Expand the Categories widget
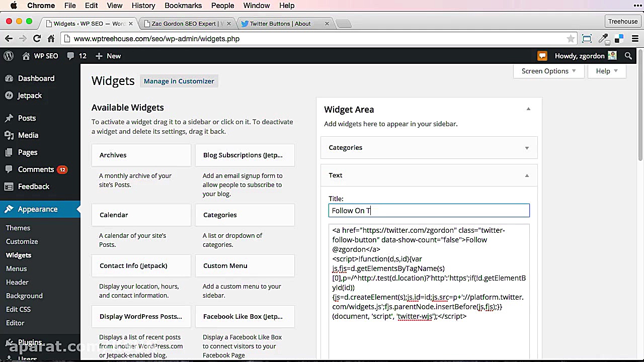 [526, 147]
